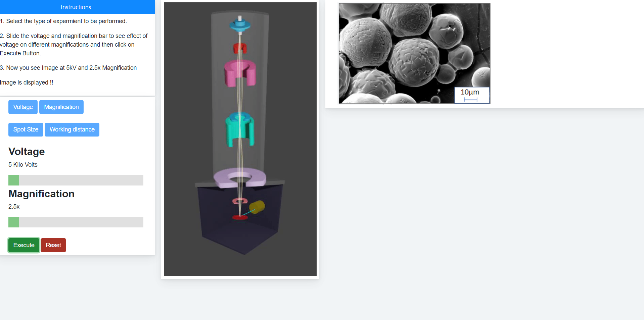Image resolution: width=644 pixels, height=320 pixels.
Task: Click the Voltage slider bar
Action: point(76,180)
